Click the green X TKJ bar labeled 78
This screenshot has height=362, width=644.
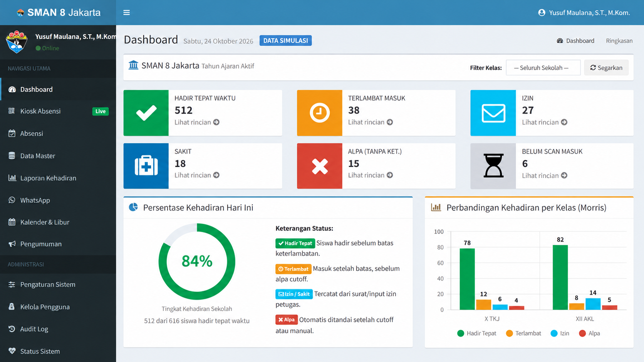467,279
